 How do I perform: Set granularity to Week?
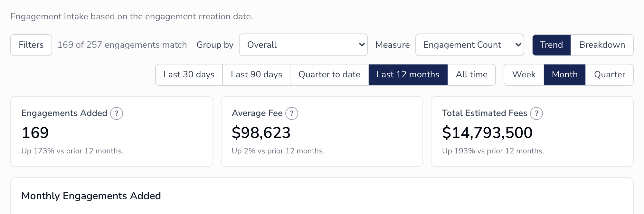[524, 75]
